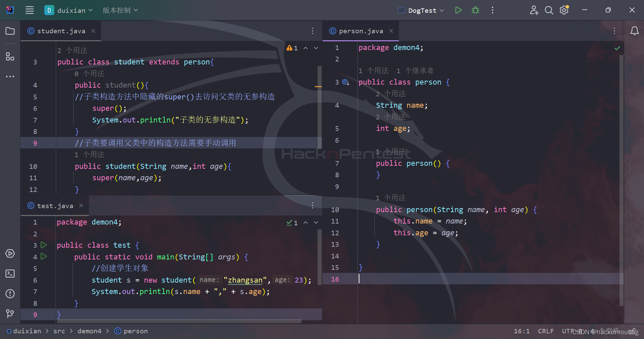The height and width of the screenshot is (339, 644).
Task: Run main method via gutter play icon
Action: pyautogui.click(x=44, y=257)
